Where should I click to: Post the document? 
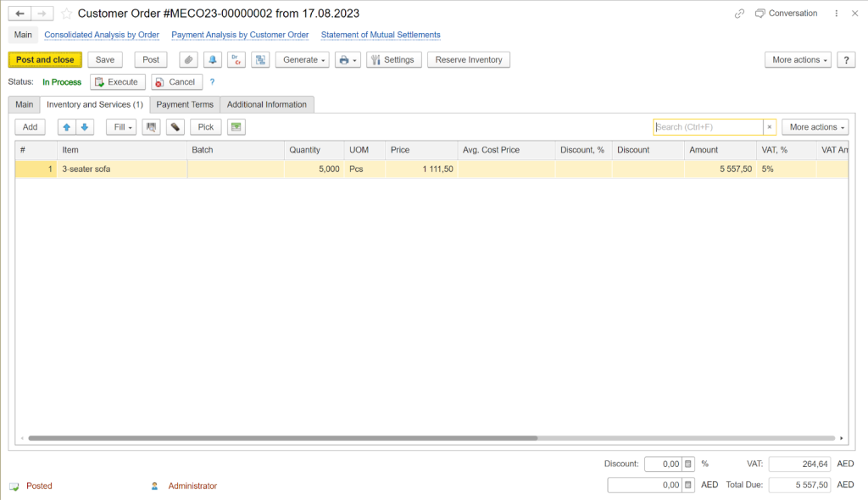pos(151,60)
